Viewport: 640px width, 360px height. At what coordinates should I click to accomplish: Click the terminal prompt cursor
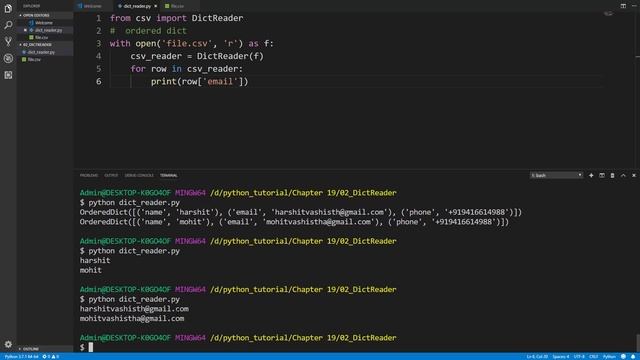[x=91, y=347]
